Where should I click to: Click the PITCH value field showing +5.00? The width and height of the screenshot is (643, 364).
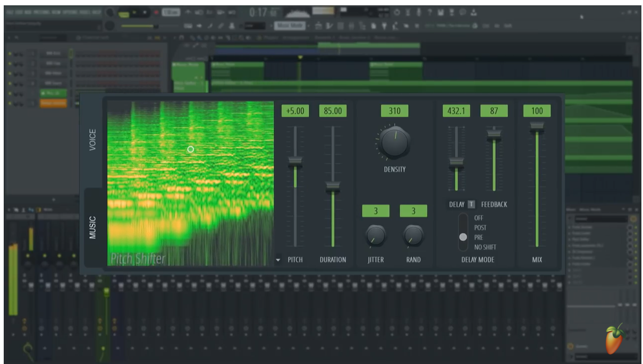click(295, 111)
